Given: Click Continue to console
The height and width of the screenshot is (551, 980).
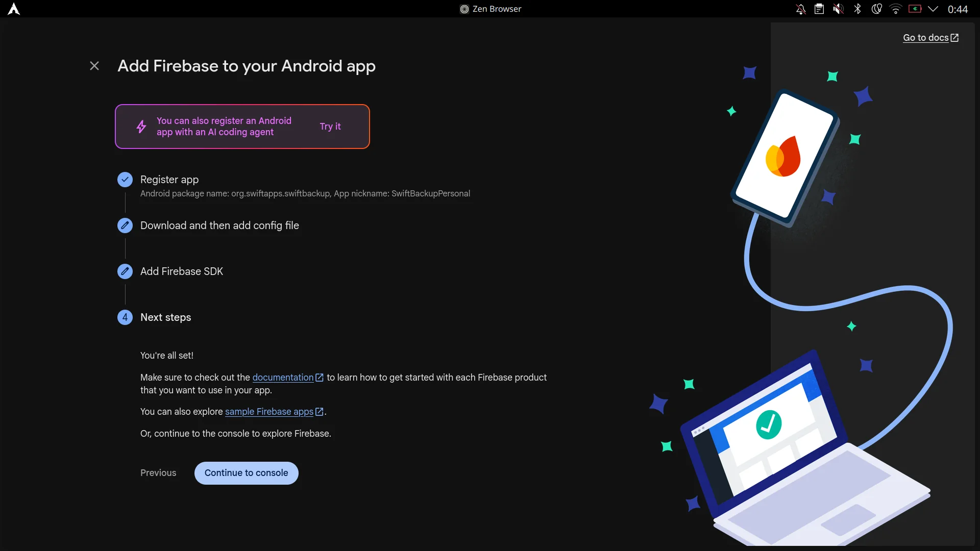Looking at the screenshot, I should [x=247, y=473].
